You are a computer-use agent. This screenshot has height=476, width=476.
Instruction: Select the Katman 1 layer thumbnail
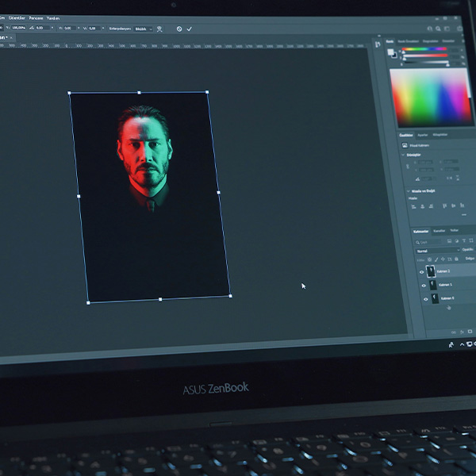point(433,285)
